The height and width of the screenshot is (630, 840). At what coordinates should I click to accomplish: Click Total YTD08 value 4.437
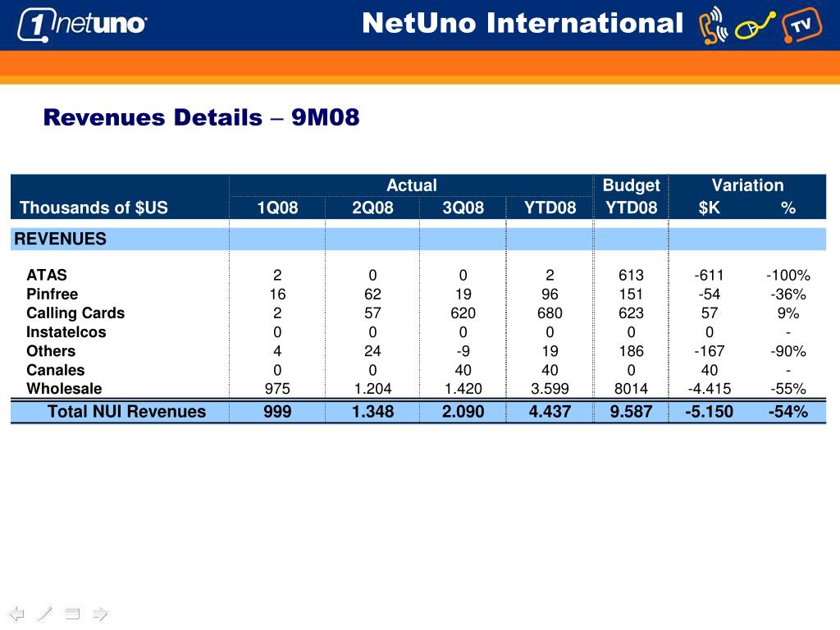(x=550, y=412)
